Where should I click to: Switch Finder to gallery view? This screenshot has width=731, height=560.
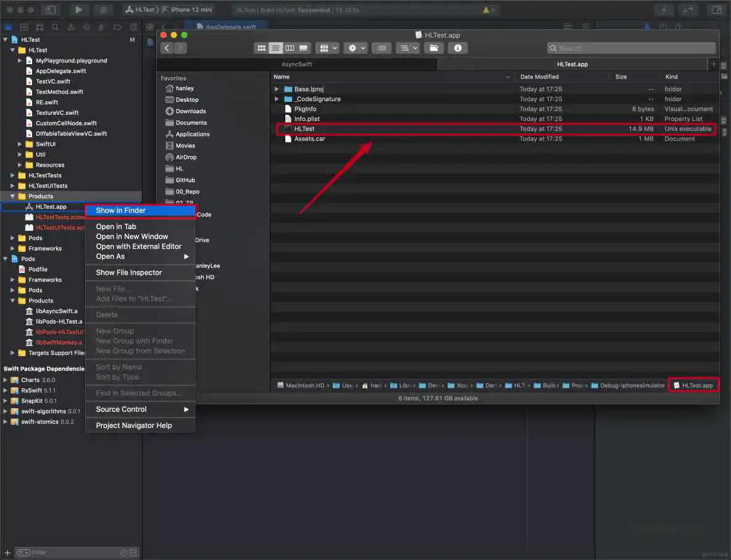coord(304,48)
